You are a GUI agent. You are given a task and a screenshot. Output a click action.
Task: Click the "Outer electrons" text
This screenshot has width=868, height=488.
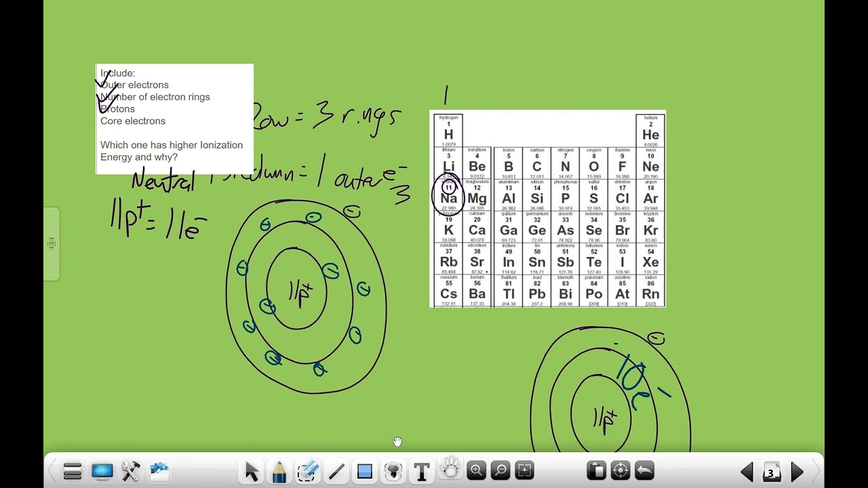(x=134, y=85)
